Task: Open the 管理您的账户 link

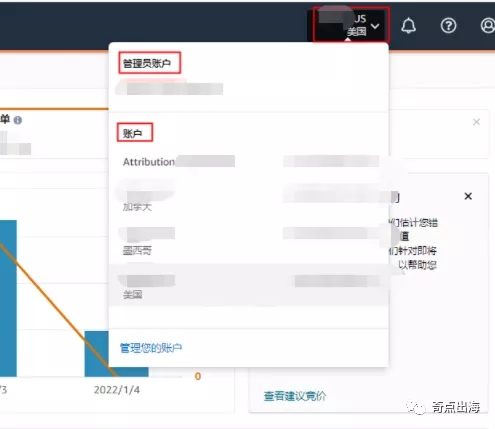Action: [x=151, y=348]
